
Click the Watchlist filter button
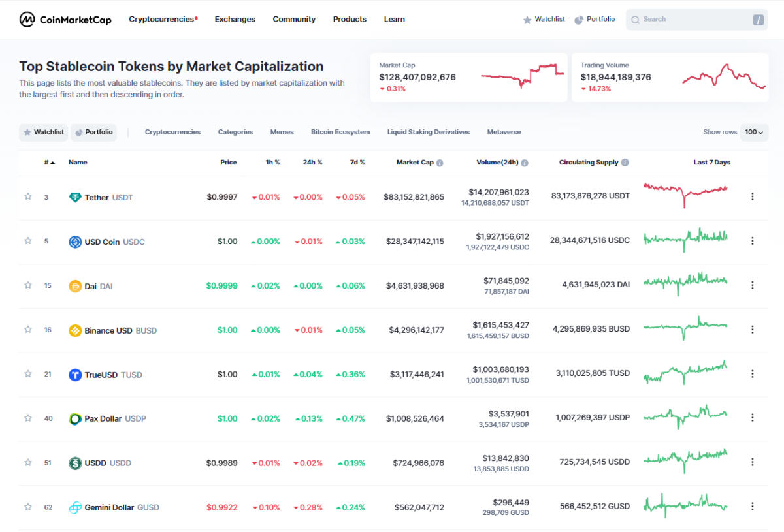tap(43, 133)
